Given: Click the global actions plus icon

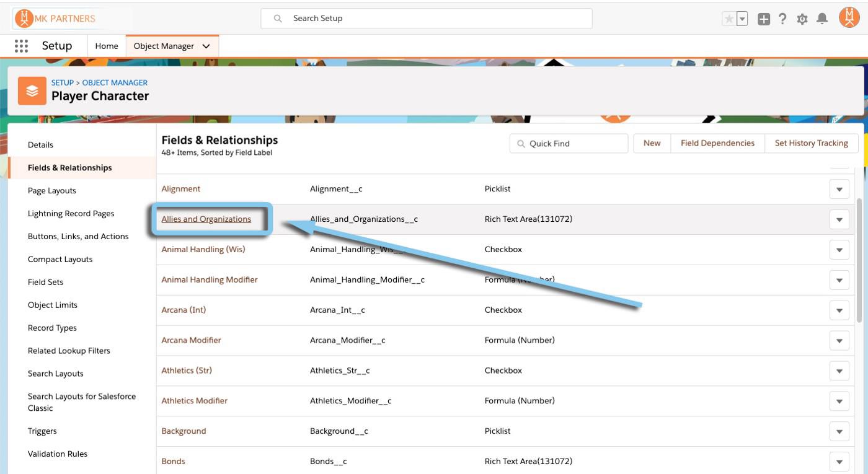Looking at the screenshot, I should (761, 19).
